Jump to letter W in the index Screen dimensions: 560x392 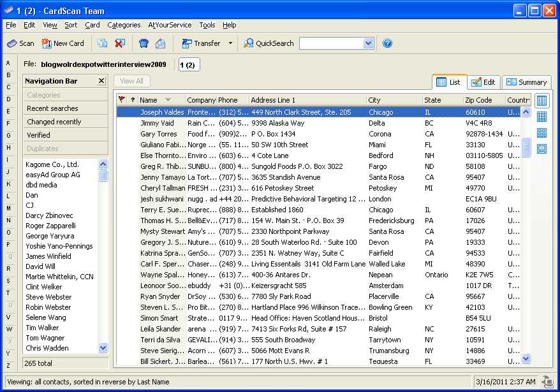[9, 329]
